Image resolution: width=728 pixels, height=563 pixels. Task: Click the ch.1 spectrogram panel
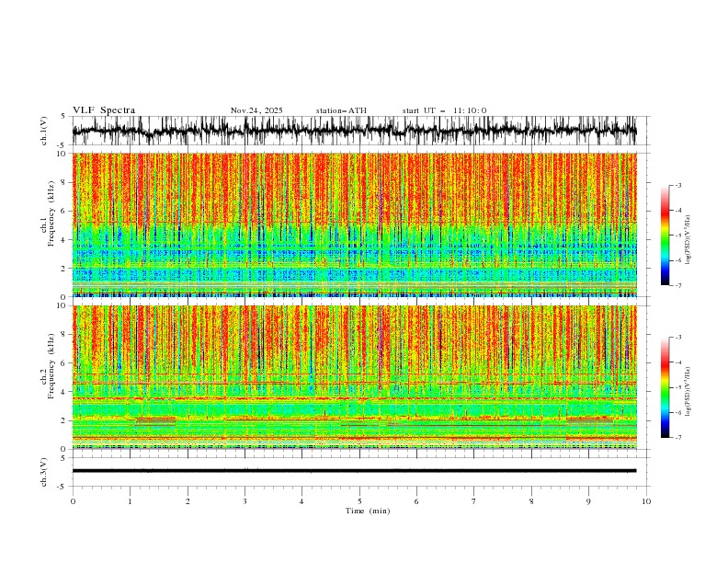[354, 224]
